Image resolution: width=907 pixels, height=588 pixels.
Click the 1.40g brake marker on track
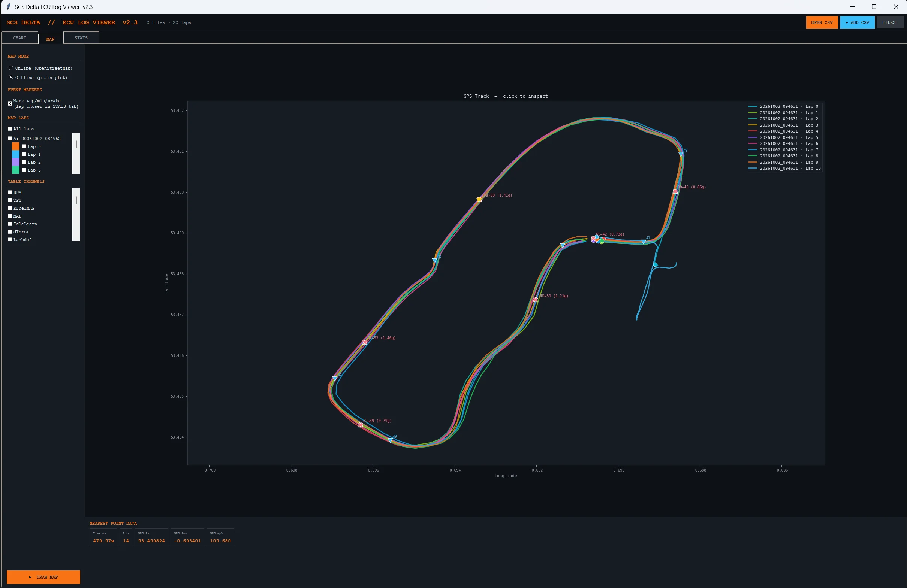point(365,342)
